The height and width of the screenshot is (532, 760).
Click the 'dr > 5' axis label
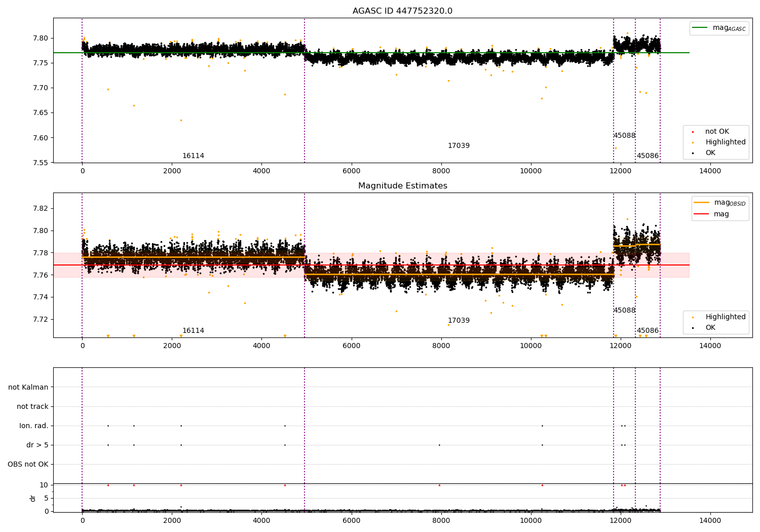click(37, 445)
